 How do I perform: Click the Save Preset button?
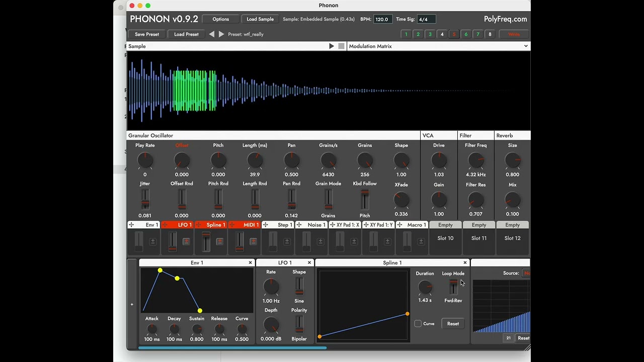point(147,34)
